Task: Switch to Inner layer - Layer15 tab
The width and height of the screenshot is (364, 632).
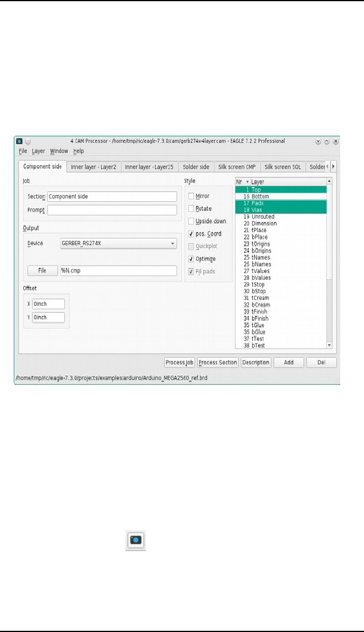Action: pos(149,167)
